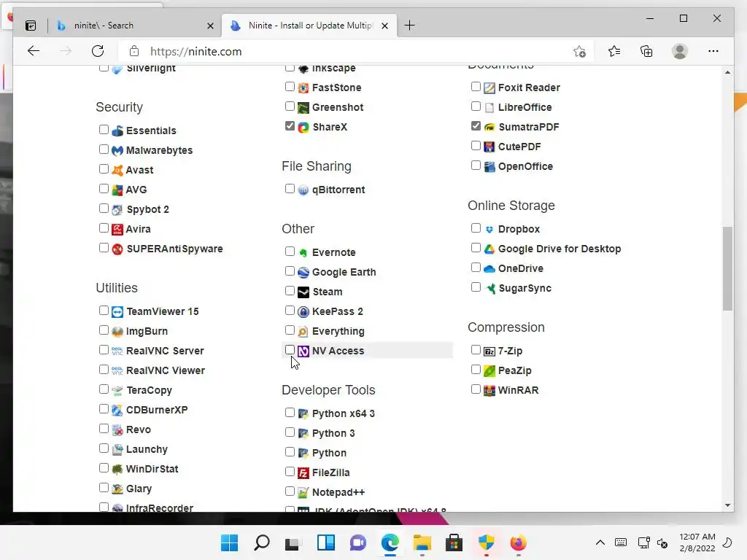View site information lock icon

134,52
